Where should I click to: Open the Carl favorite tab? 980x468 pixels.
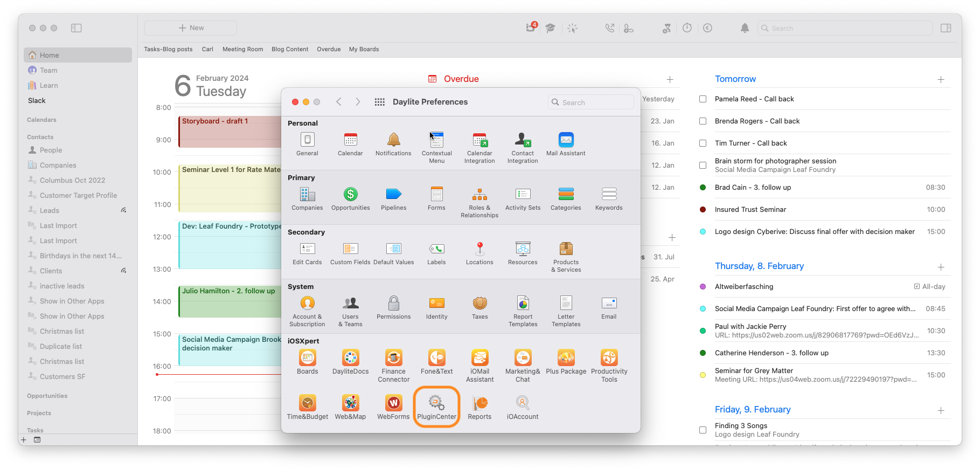(207, 49)
